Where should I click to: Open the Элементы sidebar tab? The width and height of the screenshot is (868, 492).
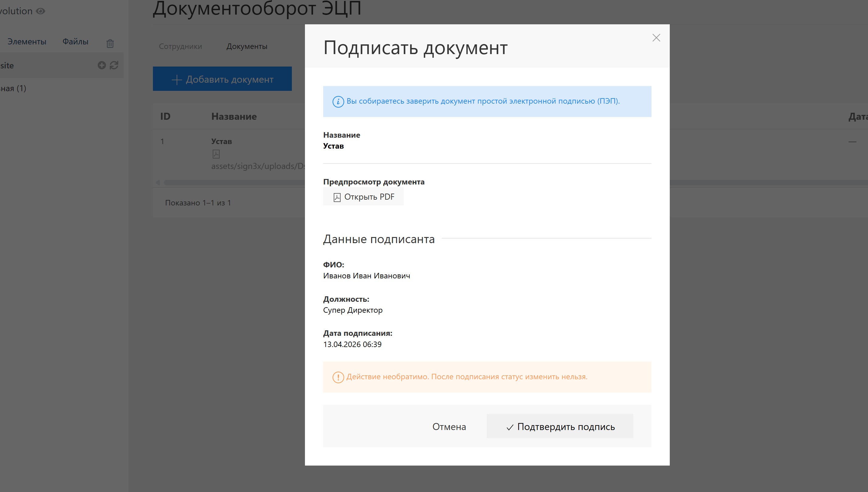pyautogui.click(x=27, y=42)
